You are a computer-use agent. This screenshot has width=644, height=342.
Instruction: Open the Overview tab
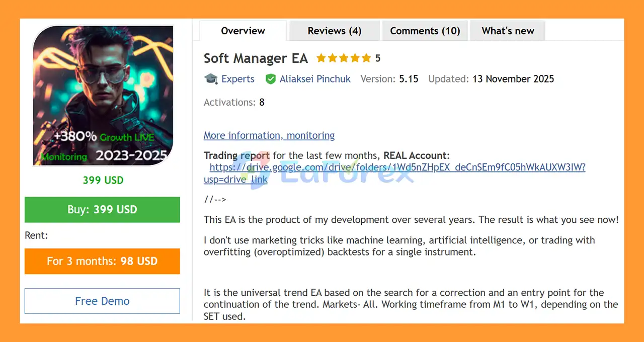(243, 31)
